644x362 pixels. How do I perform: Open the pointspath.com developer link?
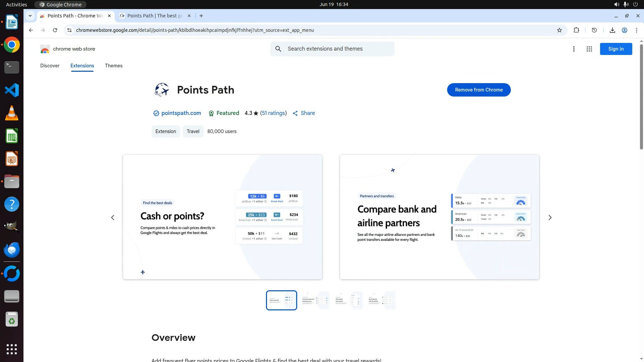181,113
